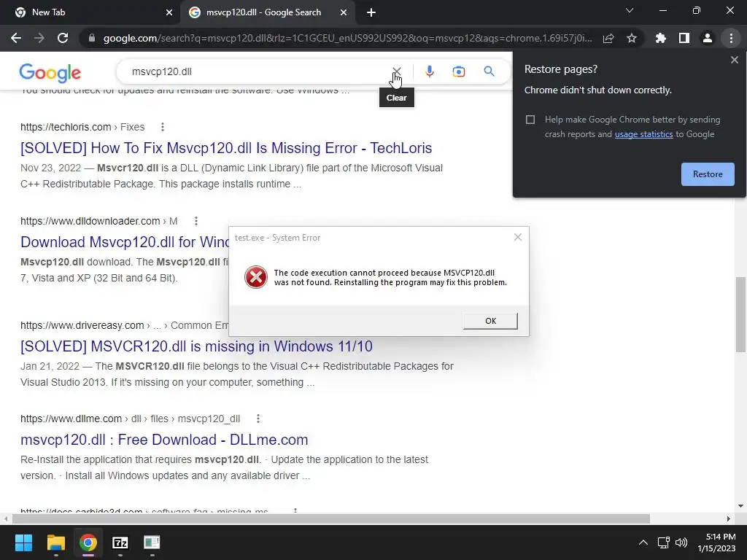Click the red error icon in the dialog
The image size is (747, 560).
tap(256, 277)
